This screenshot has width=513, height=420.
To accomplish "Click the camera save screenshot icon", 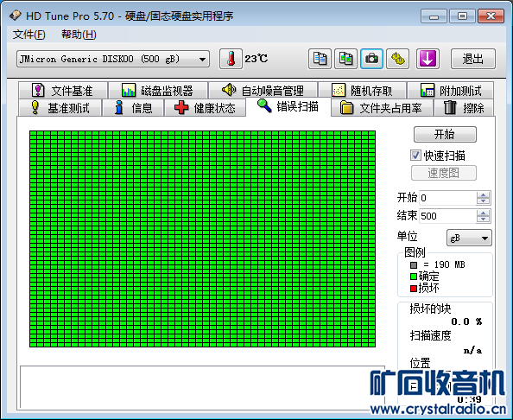I will 371,59.
